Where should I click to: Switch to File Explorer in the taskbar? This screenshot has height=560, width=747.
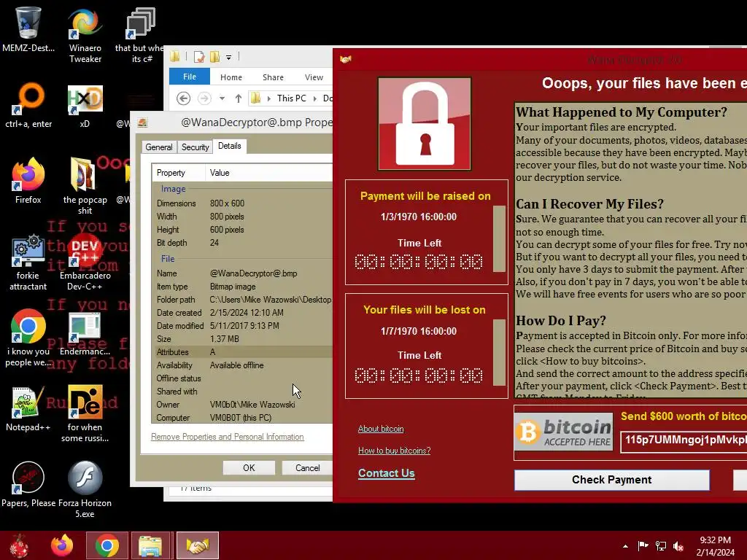150,545
